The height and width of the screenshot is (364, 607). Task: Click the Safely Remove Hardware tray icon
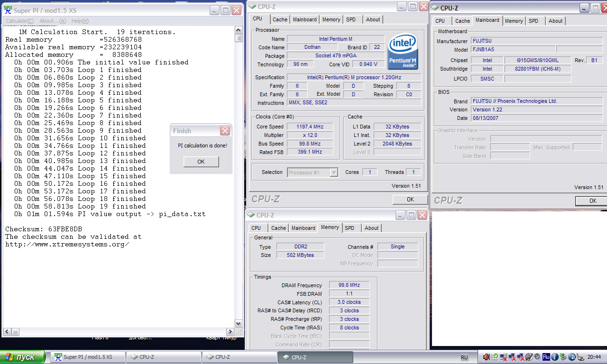coord(563,357)
